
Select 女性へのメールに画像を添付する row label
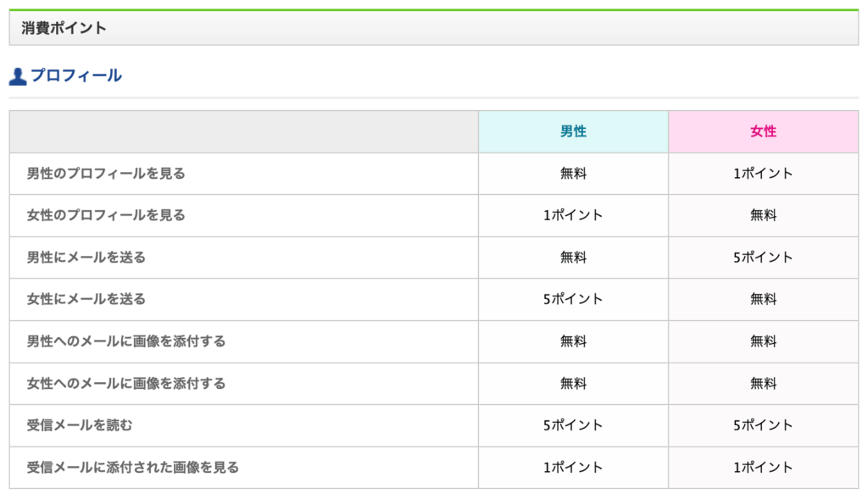click(x=126, y=384)
